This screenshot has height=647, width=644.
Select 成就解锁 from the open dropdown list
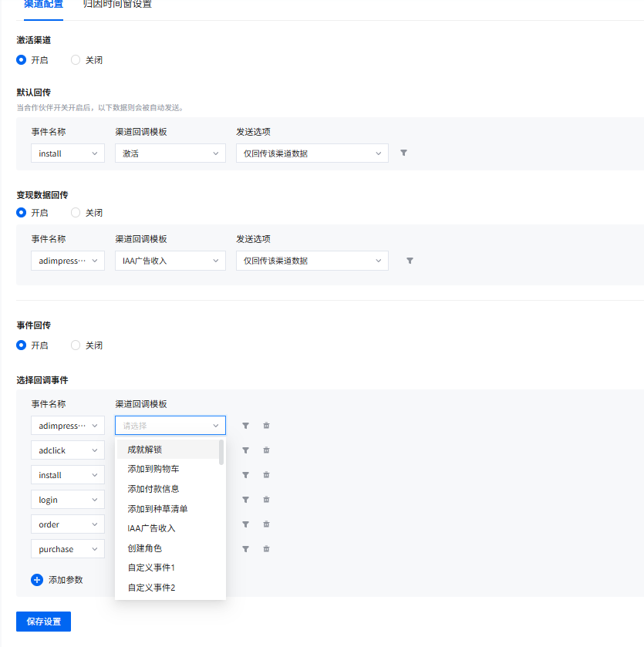pos(146,448)
